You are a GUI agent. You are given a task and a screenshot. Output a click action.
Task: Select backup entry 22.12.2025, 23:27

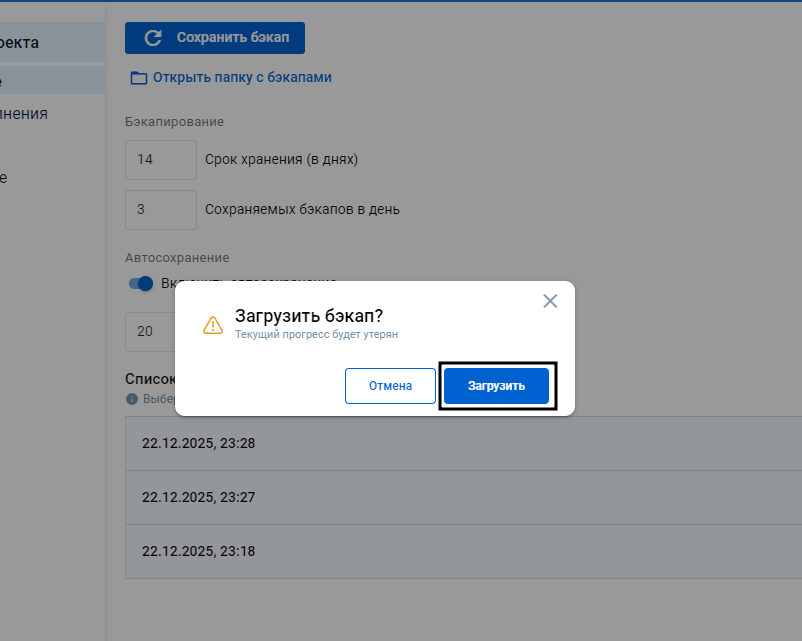[463, 498]
